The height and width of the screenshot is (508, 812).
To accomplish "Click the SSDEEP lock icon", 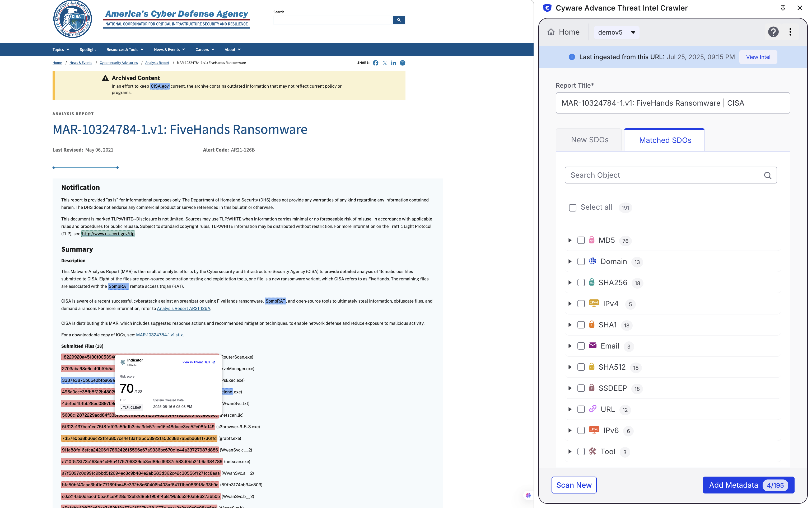I will (591, 388).
